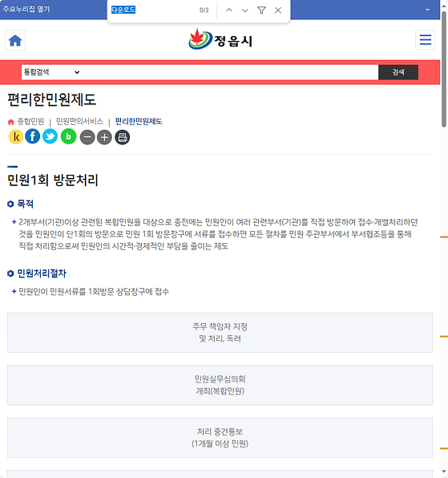Click the 민원1회 방문처리 heading
Image resolution: width=448 pixels, height=478 pixels.
[x=53, y=180]
